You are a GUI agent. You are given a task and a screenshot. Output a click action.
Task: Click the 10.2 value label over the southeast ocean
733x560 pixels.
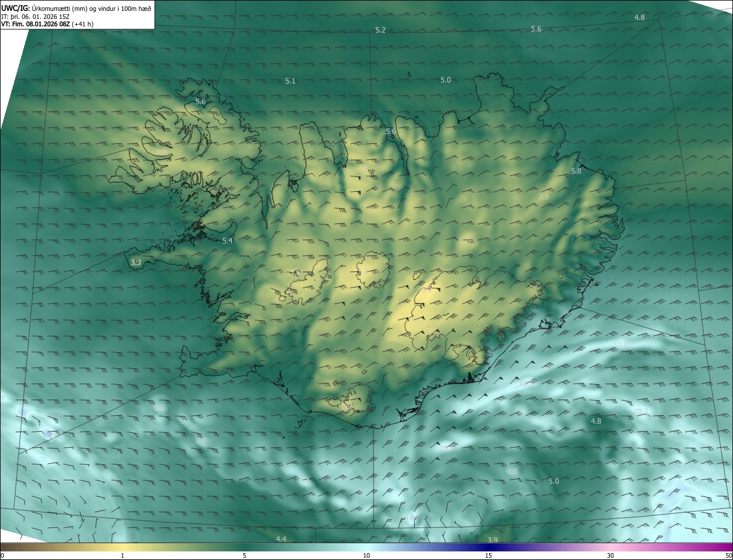point(641,412)
